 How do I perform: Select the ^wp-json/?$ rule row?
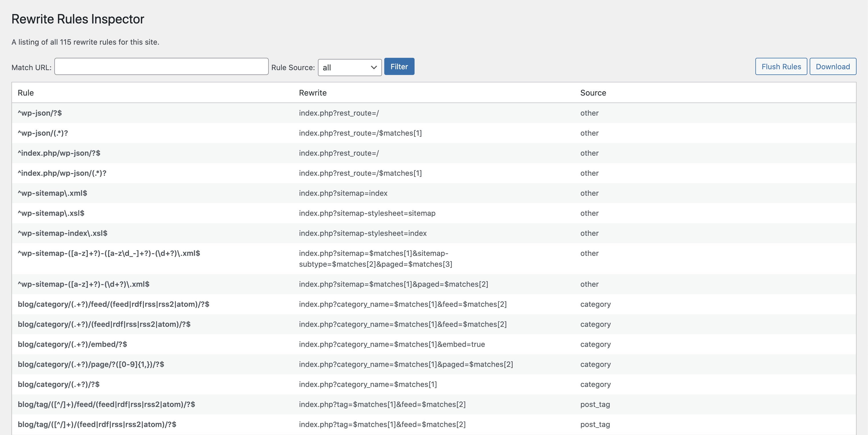coord(40,113)
